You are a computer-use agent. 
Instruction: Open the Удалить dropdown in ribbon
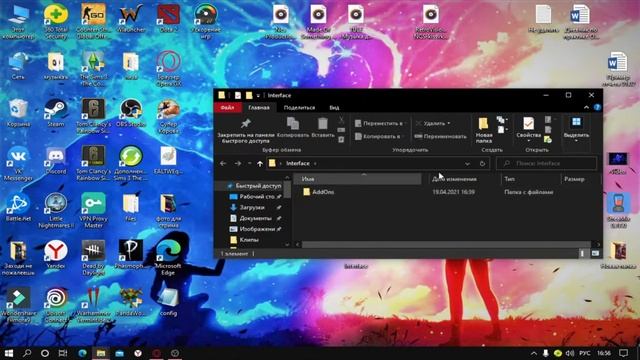(x=433, y=123)
